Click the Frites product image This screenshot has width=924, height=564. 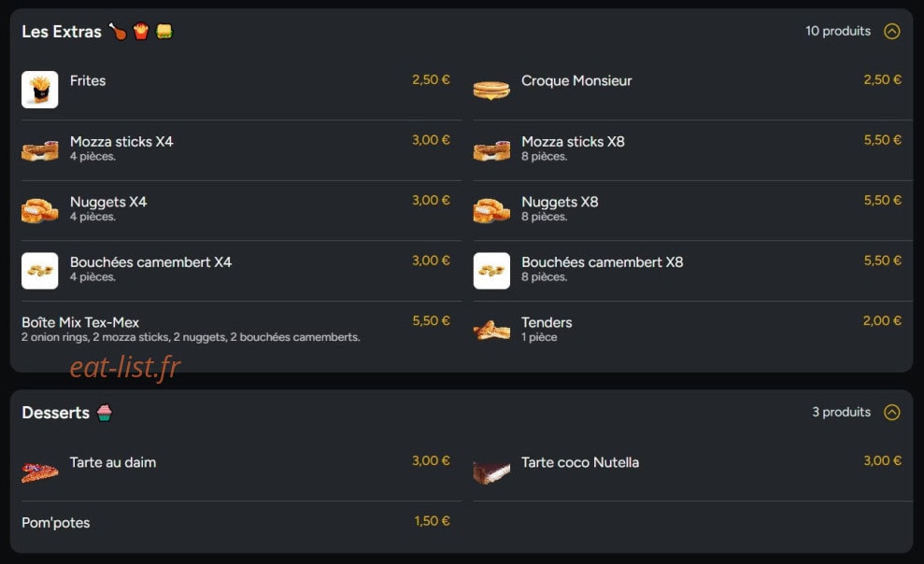39,90
